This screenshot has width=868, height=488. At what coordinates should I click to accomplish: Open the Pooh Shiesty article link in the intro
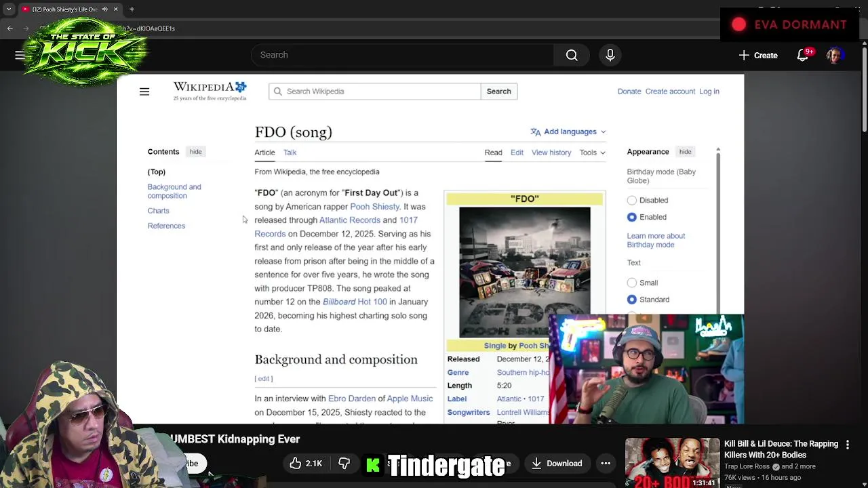pos(374,207)
